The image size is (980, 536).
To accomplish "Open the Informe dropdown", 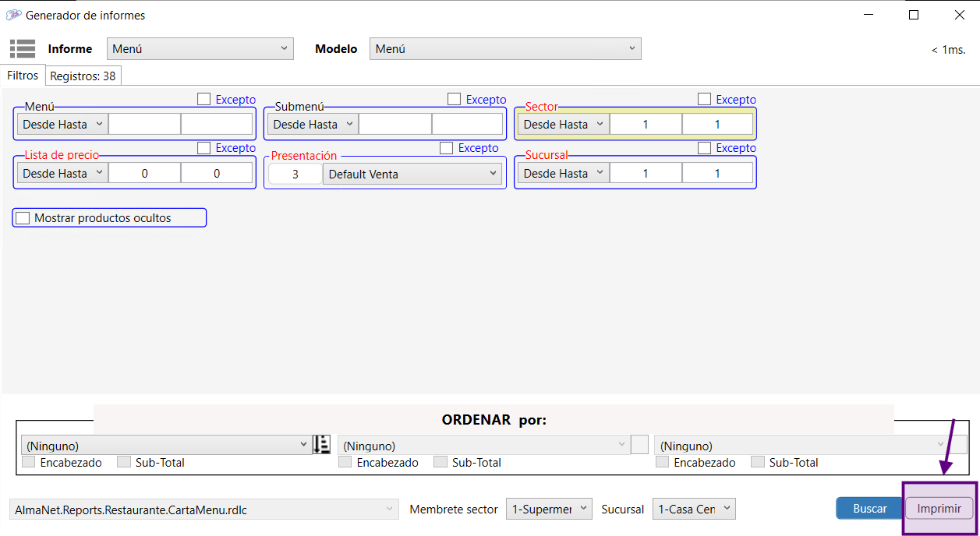I will 200,49.
